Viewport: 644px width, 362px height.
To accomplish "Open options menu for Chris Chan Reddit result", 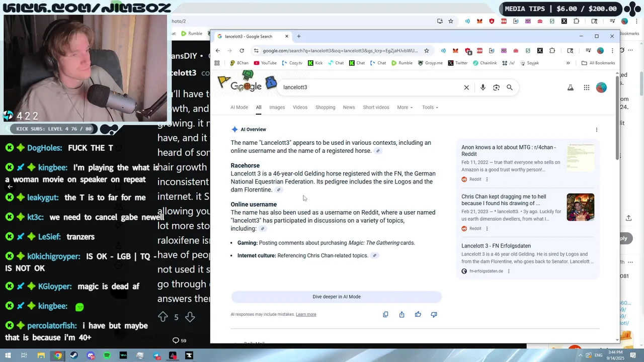I will click(x=487, y=229).
